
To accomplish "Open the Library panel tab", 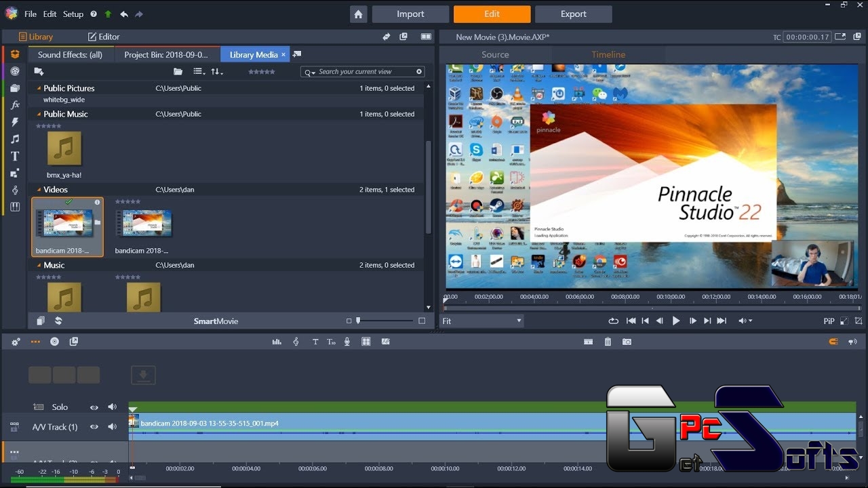I will (x=36, y=37).
